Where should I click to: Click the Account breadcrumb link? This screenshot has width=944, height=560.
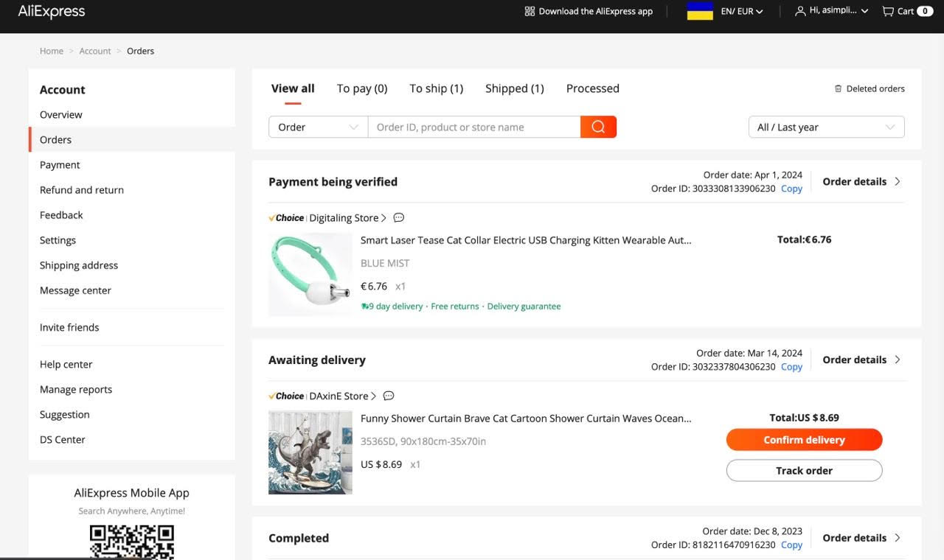95,51
